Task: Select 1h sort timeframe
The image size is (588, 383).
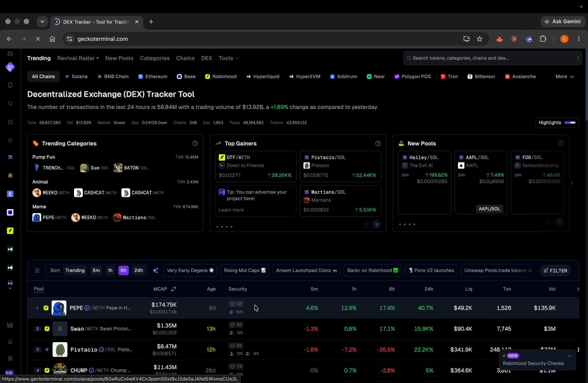Action: (110, 271)
